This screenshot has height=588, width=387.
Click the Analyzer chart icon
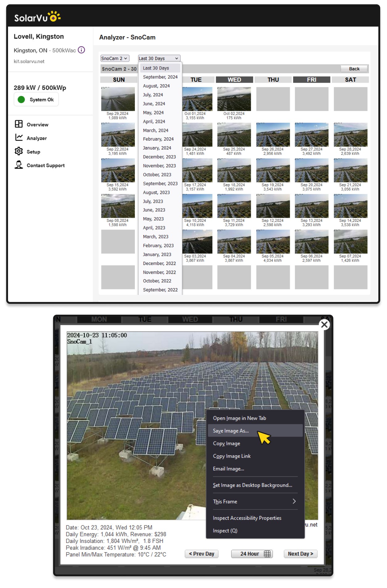coord(19,138)
